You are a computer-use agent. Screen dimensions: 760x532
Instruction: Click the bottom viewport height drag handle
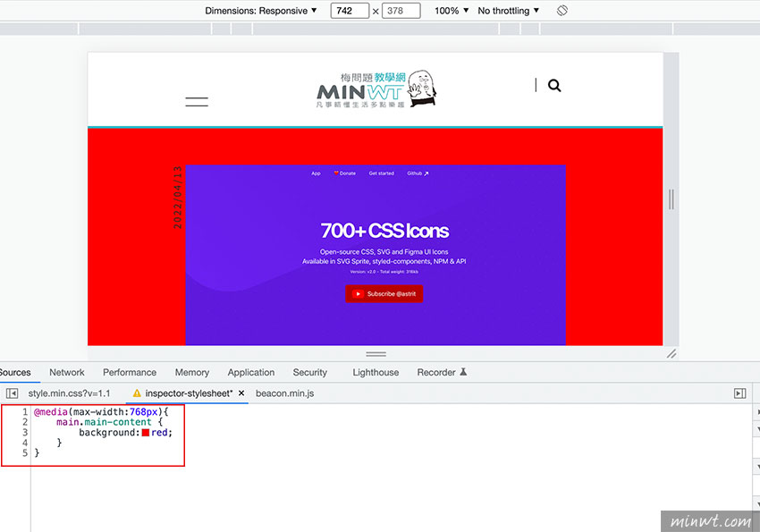376,354
